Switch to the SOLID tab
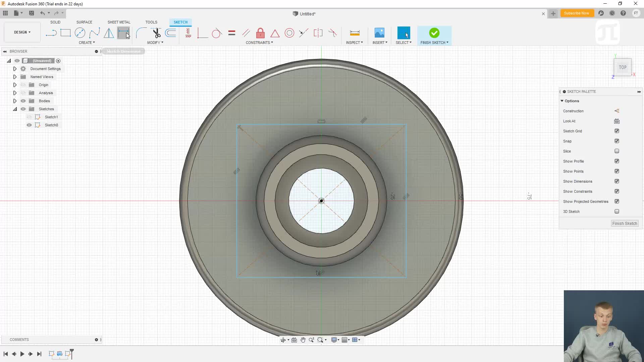The height and width of the screenshot is (362, 644). (55, 22)
